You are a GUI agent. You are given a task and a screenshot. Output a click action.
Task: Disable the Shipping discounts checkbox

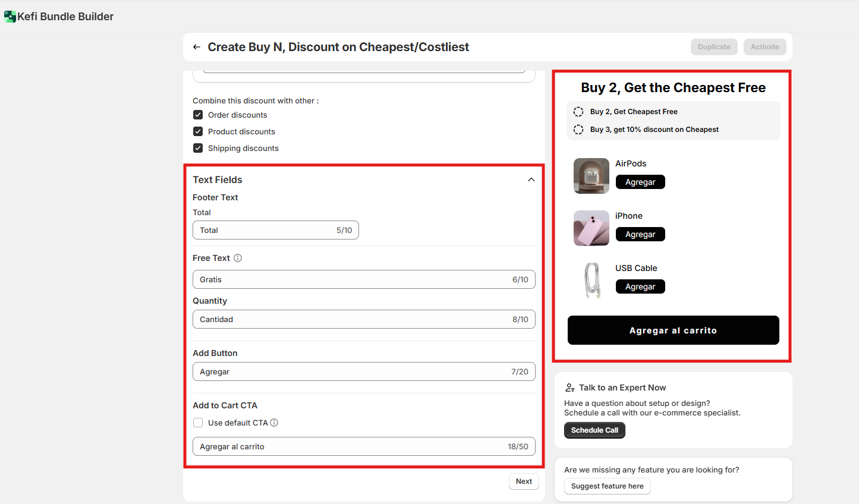[198, 148]
